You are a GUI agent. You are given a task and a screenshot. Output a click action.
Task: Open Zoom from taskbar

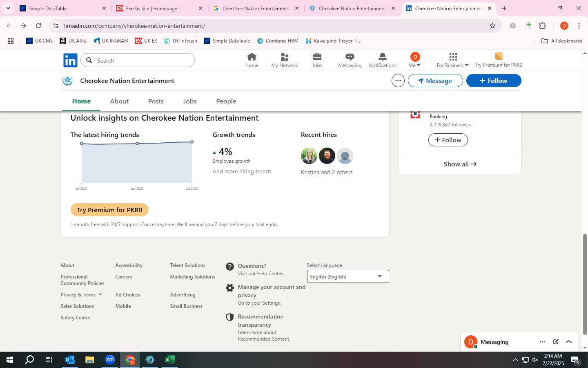[x=110, y=360]
